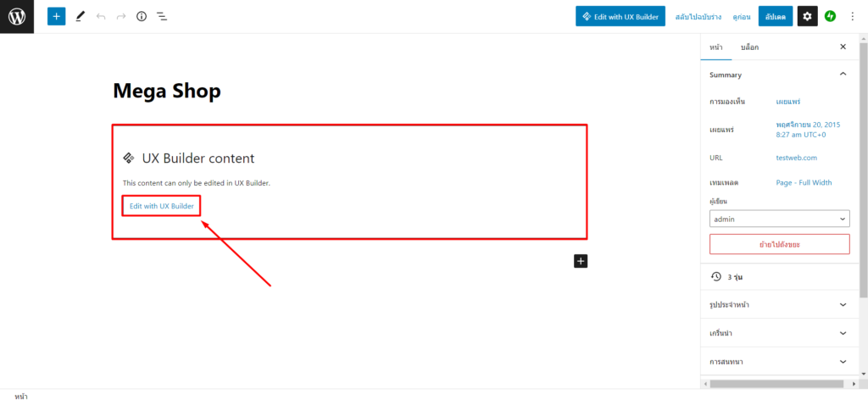This screenshot has width=868, height=400.
Task: Toggle settings sidebar gear icon
Action: click(807, 17)
